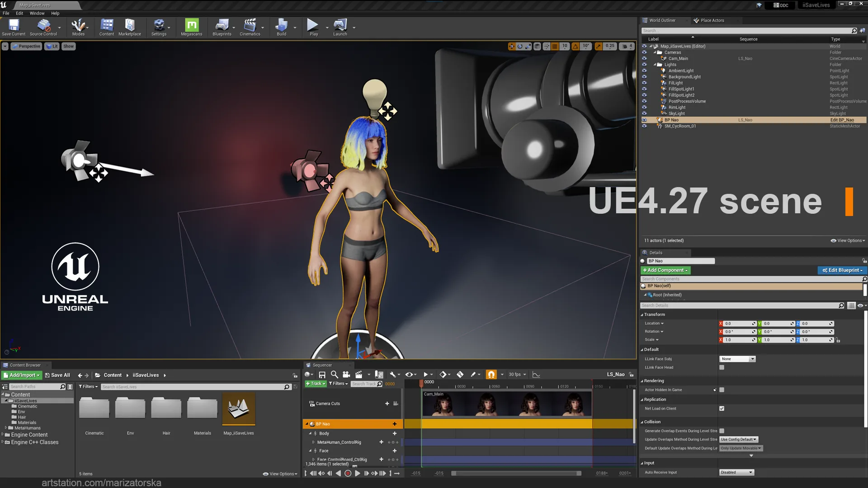
Task: Select the Content Browser tab
Action: click(25, 365)
